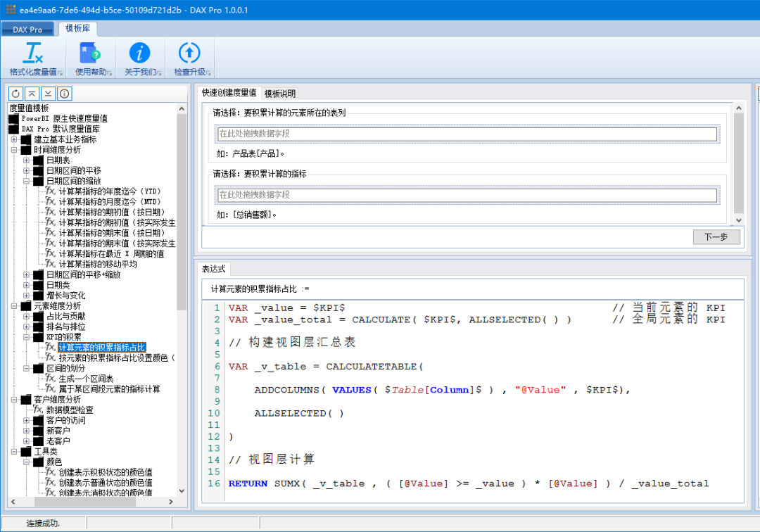Click the 关于我们 info icon
This screenshot has height=532, width=760.
pos(139,53)
